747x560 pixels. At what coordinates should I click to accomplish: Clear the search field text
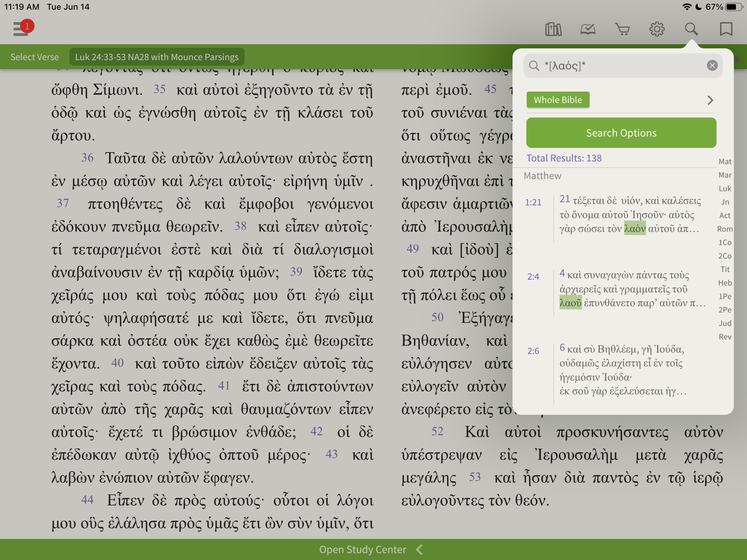(x=712, y=65)
